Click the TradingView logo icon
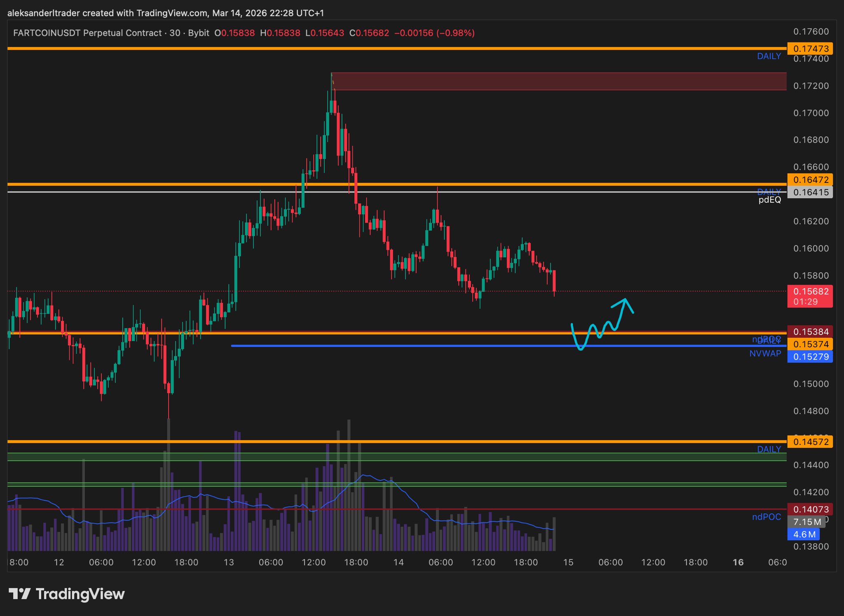Image resolution: width=844 pixels, height=616 pixels. pos(19,594)
